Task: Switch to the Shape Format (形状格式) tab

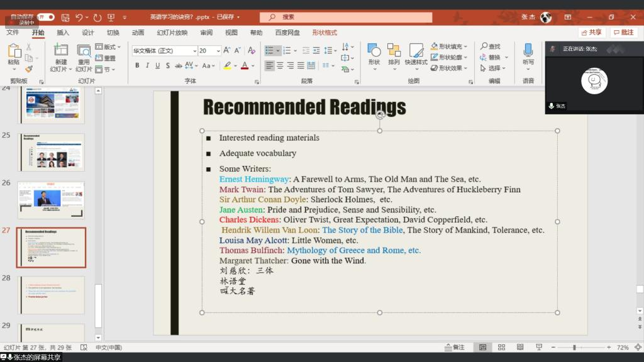Action: (325, 33)
